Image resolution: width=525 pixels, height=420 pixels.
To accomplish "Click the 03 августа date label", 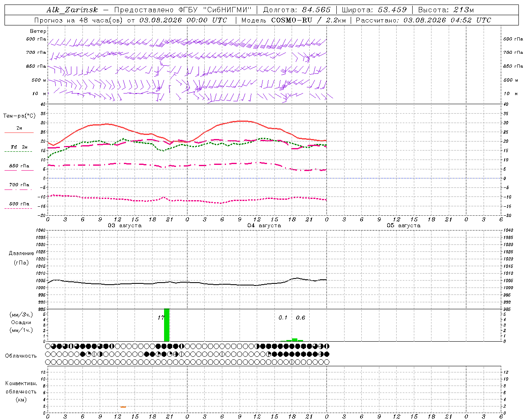I will point(125,226).
